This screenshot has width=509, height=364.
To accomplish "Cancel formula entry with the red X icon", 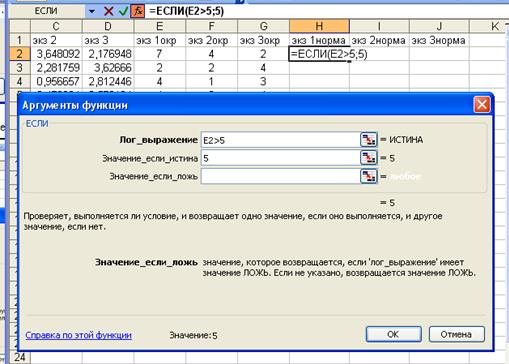I will pyautogui.click(x=108, y=11).
